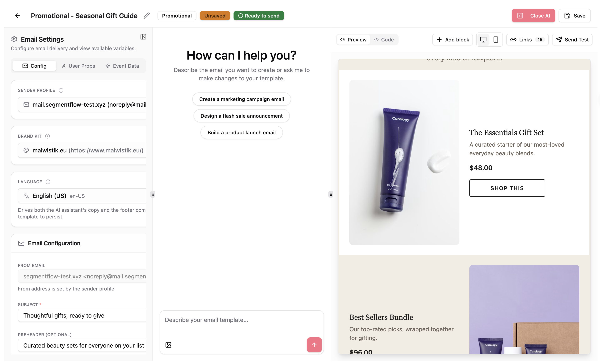This screenshot has width=600, height=364.
Task: Switch to the Code view tab
Action: (384, 40)
